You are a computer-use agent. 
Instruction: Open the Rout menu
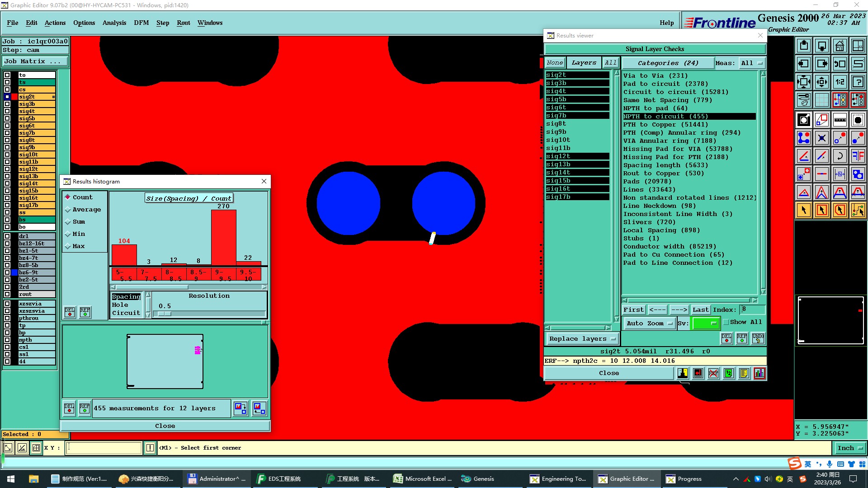coord(184,23)
